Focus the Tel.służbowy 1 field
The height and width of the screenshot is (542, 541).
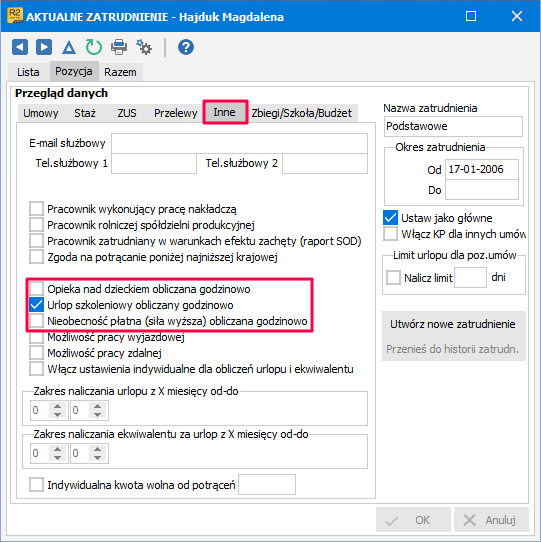click(154, 163)
